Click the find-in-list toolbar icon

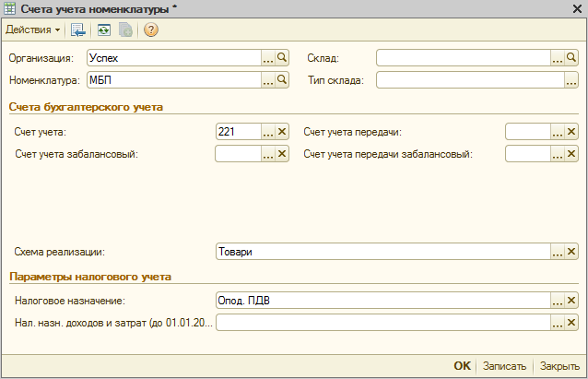click(78, 30)
